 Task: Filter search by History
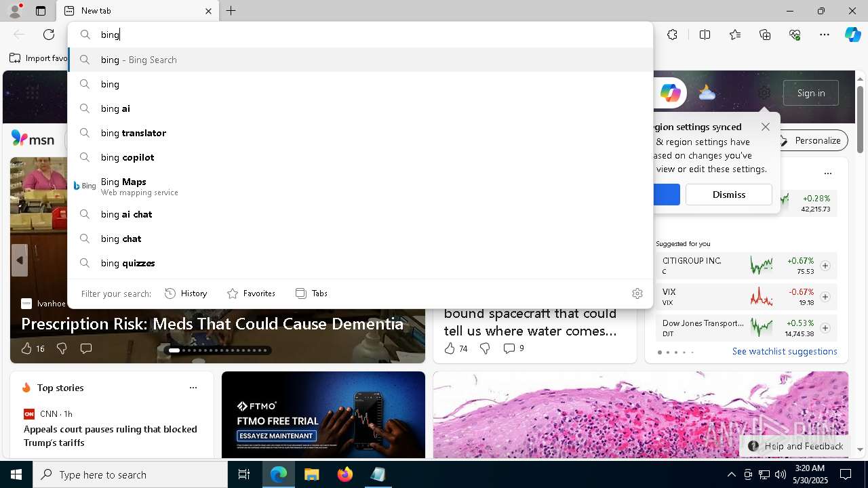(186, 293)
